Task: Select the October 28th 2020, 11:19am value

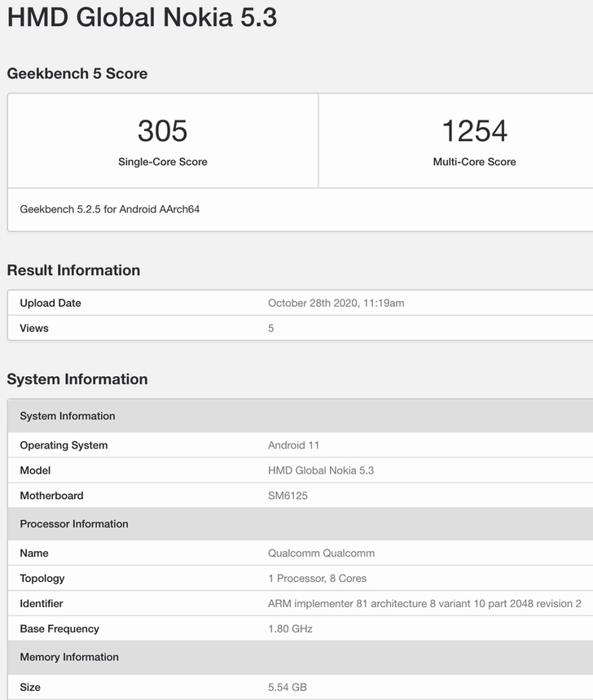Action: (336, 303)
